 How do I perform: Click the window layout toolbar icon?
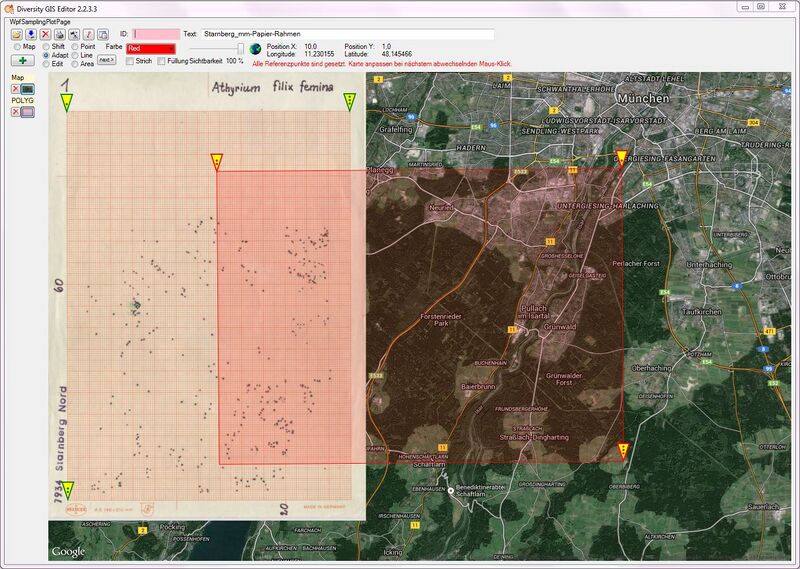(x=103, y=34)
